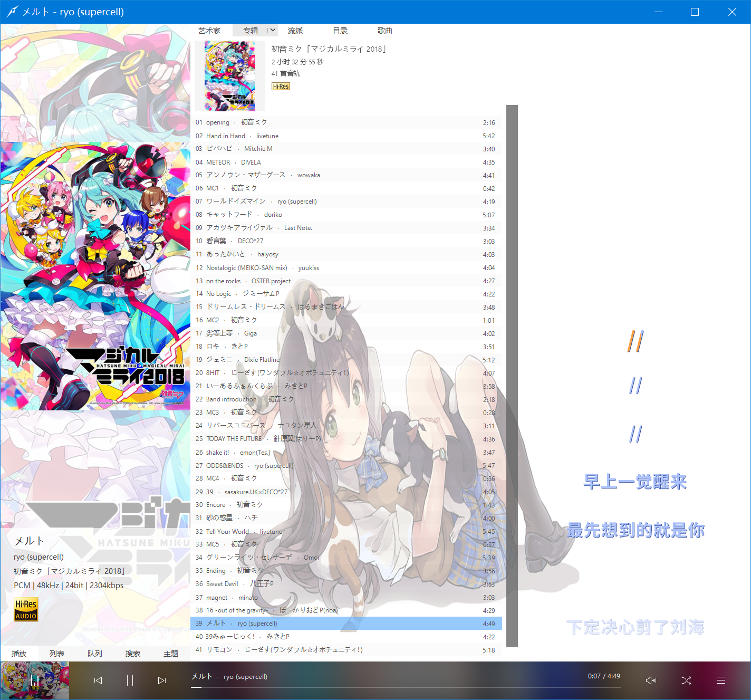Switch to the 主题 tab
Image resolution: width=751 pixels, height=700 pixels.
click(x=171, y=654)
